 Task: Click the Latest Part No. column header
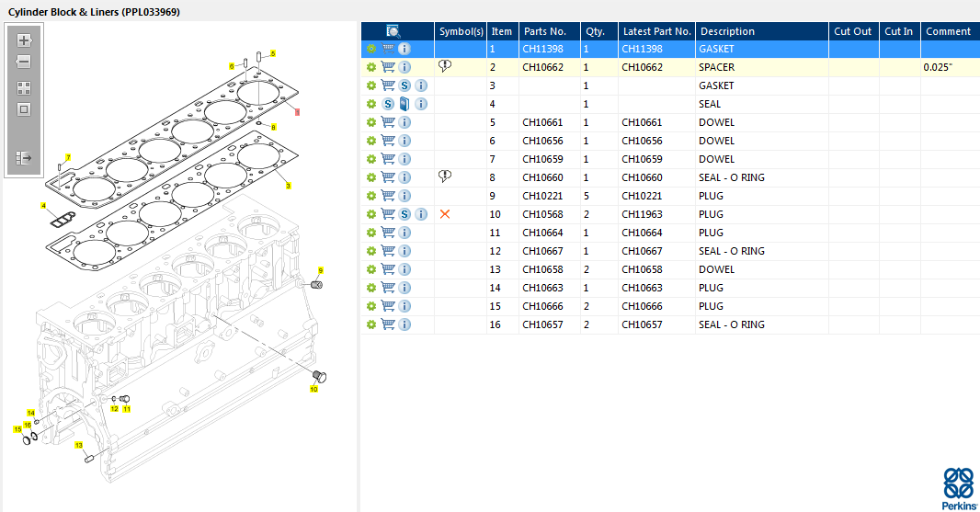click(656, 31)
